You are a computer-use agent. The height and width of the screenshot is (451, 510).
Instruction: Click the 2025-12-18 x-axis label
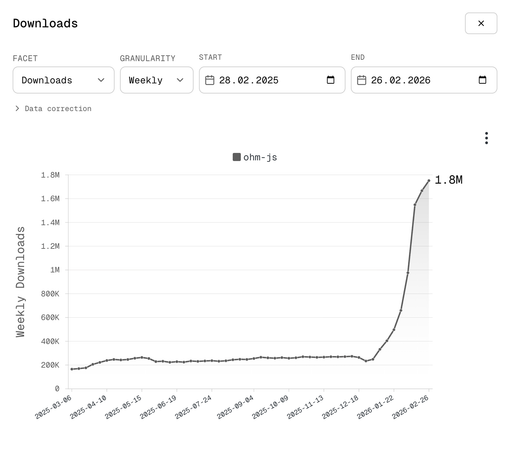(x=340, y=407)
